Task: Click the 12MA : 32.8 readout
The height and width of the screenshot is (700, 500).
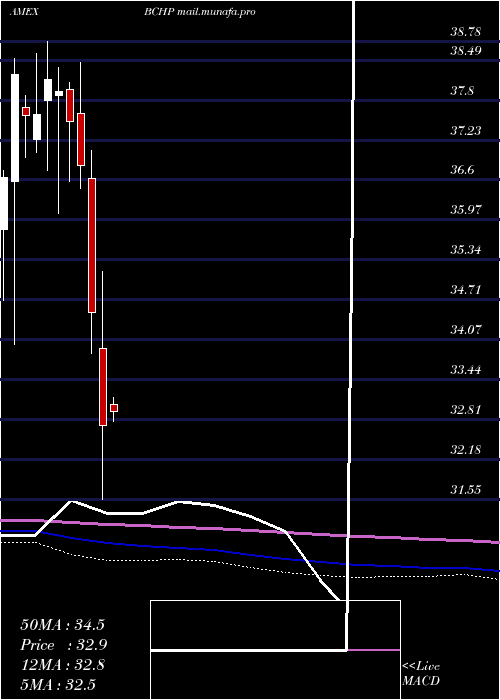Action: point(62,665)
